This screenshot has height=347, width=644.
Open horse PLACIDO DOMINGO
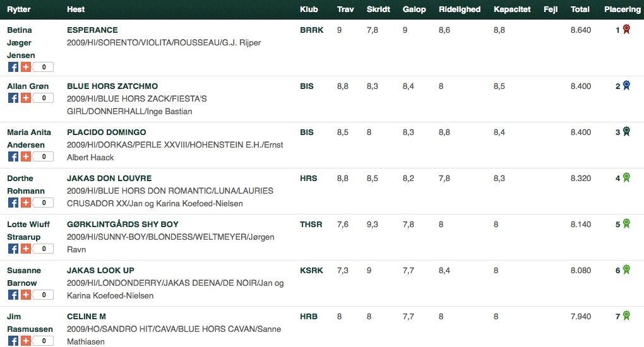[x=106, y=132]
